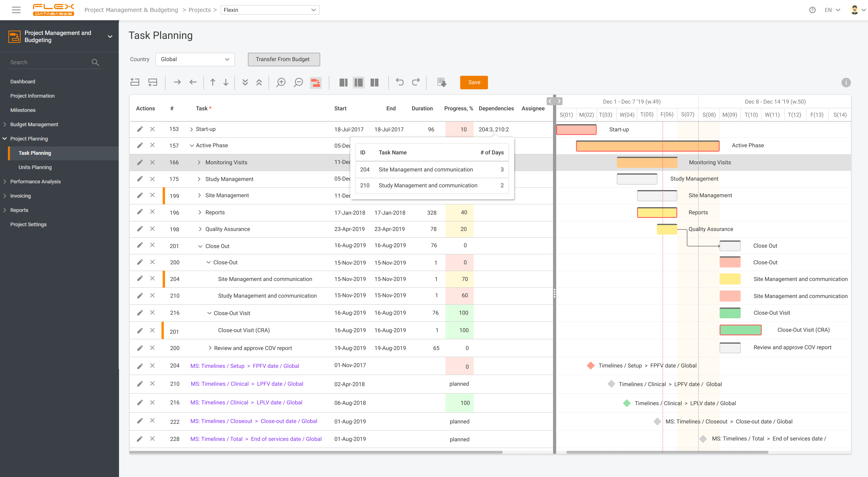Edit the Reports task with pencil icon
This screenshot has height=477, width=868.
(140, 212)
